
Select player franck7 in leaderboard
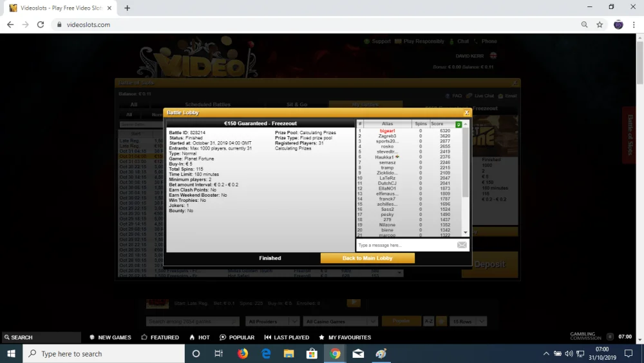pos(387,199)
